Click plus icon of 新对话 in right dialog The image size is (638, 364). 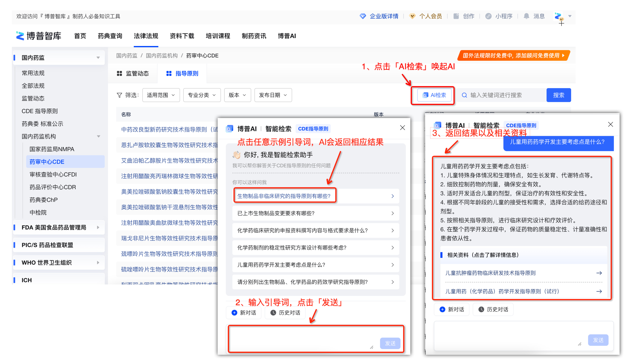(442, 310)
